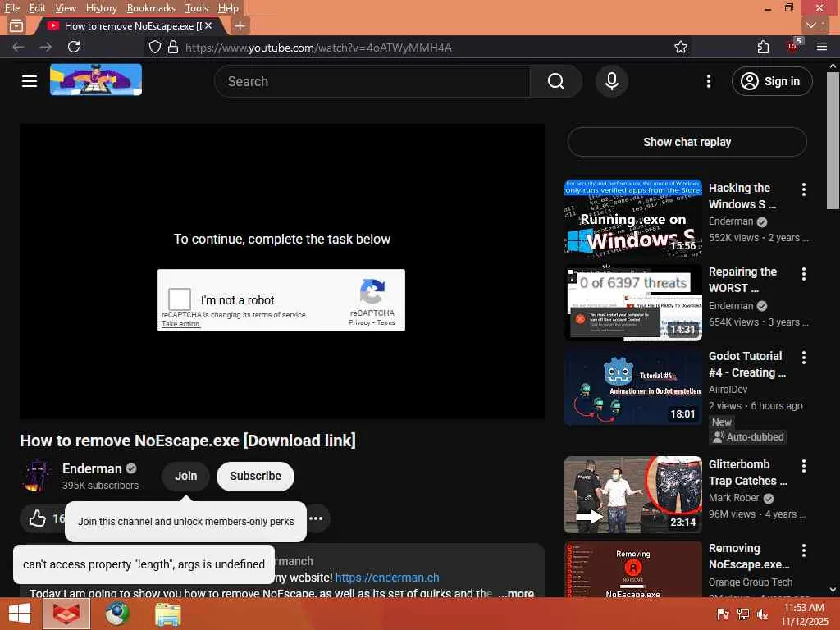The height and width of the screenshot is (630, 840).
Task: Open the reCAPTCHA Privacy link
Action: click(x=359, y=322)
